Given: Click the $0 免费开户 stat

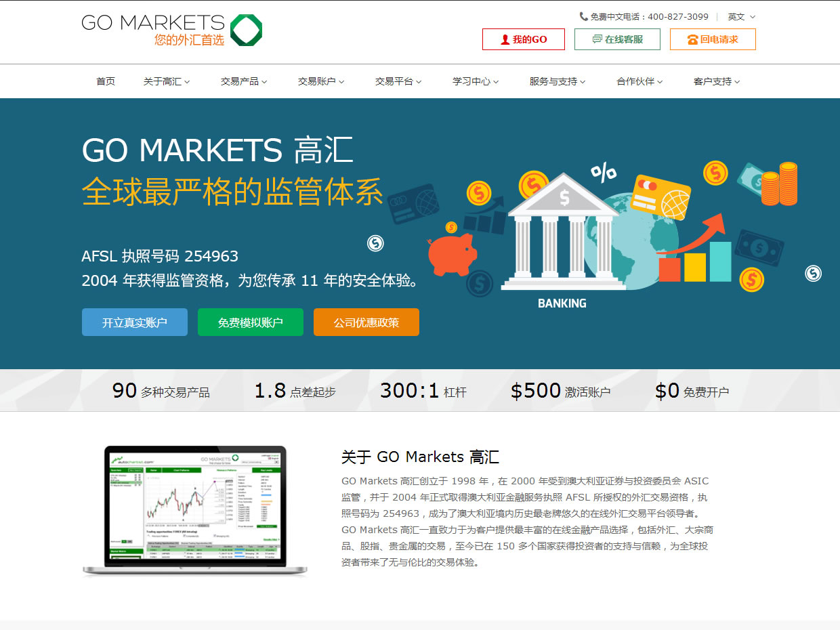Looking at the screenshot, I should pos(692,391).
